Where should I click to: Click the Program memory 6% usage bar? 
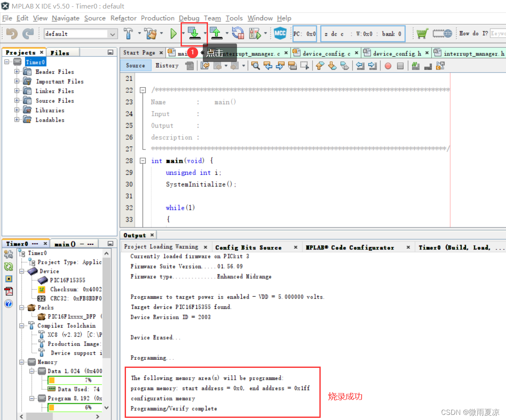(75, 408)
